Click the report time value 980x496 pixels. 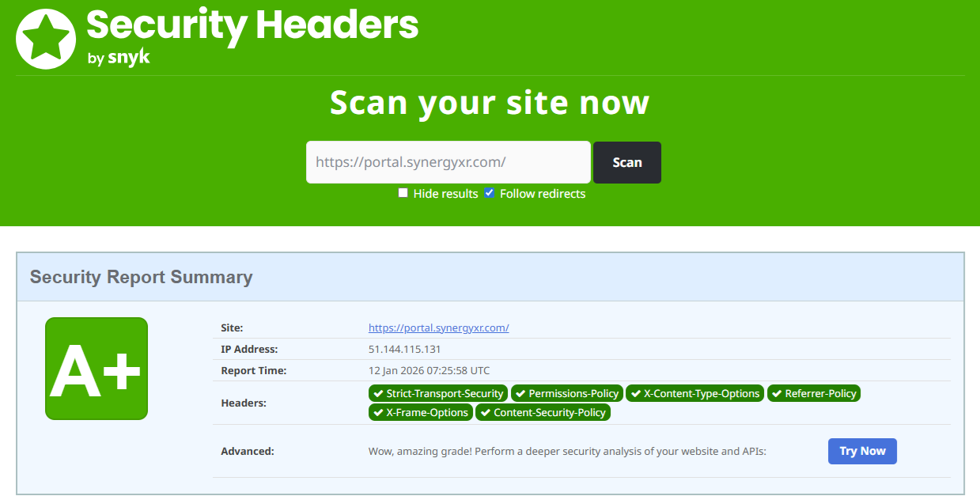point(429,370)
